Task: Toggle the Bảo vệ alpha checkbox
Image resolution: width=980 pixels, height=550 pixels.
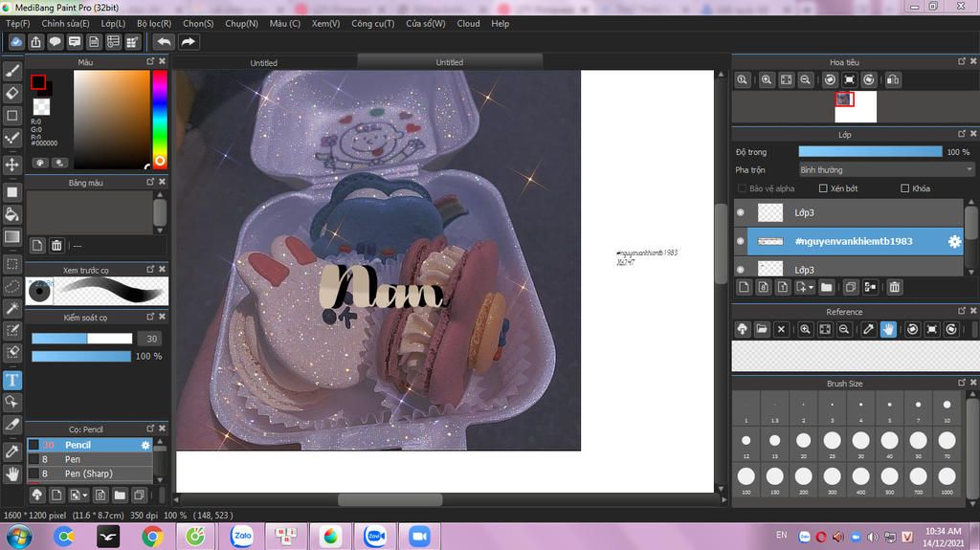Action: [742, 188]
